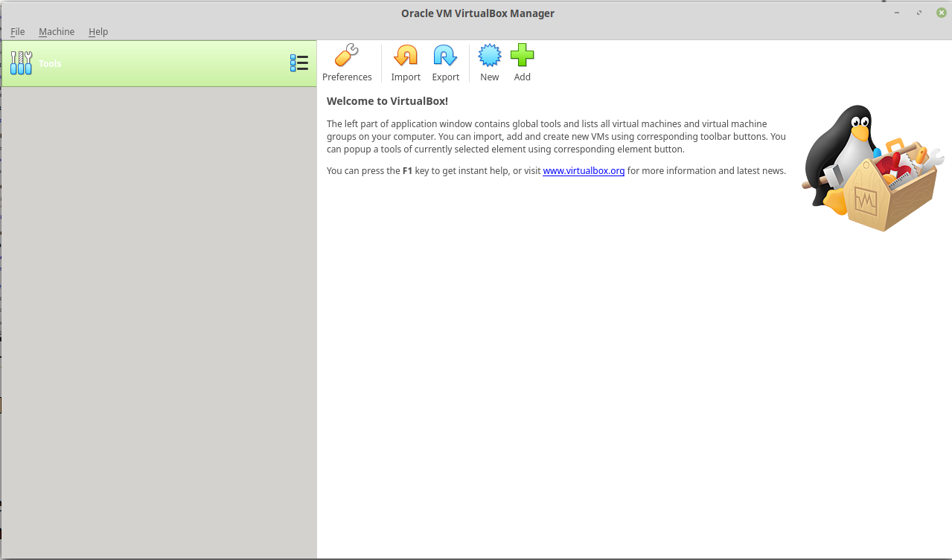
Task: Open the Machine menu
Action: (x=57, y=32)
